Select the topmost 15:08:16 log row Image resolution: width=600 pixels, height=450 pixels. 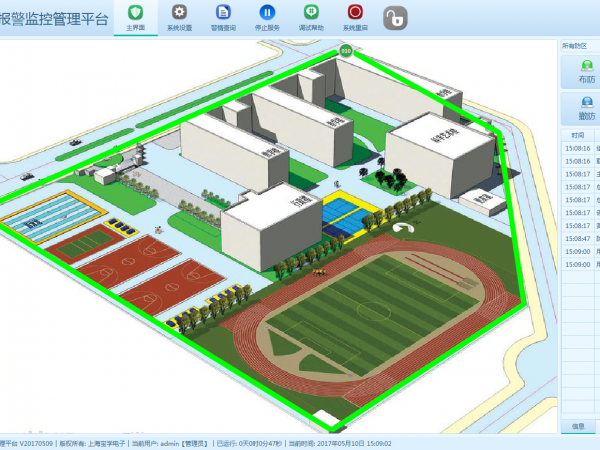578,147
